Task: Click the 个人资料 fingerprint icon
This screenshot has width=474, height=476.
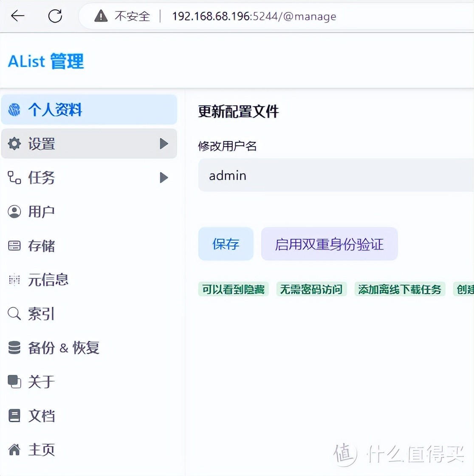Action: coord(14,110)
